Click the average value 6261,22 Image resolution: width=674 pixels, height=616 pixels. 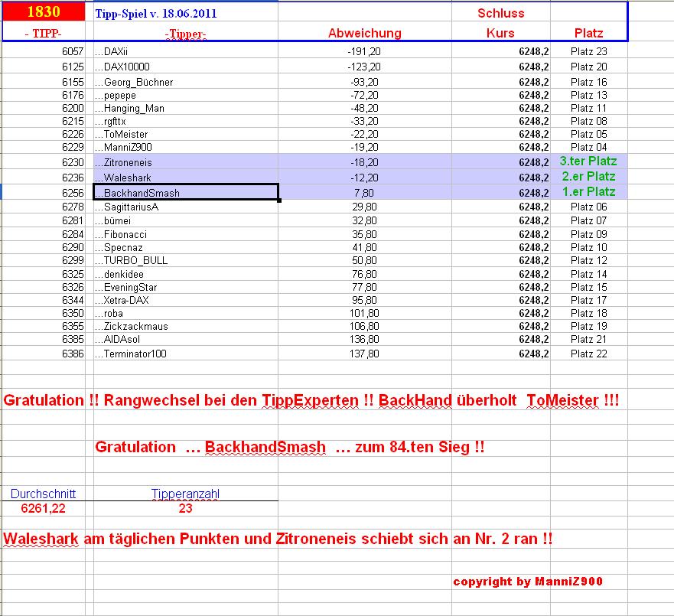pyautogui.click(x=43, y=508)
